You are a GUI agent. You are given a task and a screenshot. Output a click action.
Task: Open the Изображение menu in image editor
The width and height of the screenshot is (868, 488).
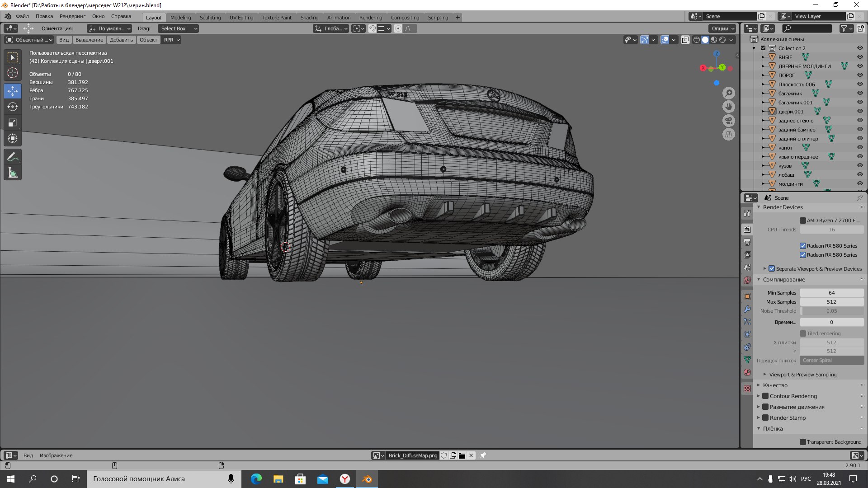(x=56, y=455)
